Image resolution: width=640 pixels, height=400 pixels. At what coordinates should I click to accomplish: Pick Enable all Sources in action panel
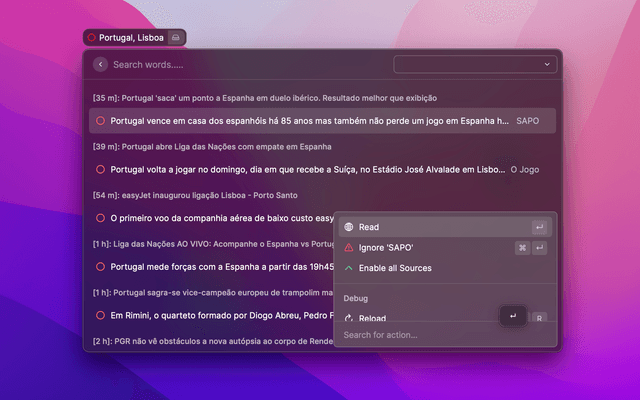[420, 268]
